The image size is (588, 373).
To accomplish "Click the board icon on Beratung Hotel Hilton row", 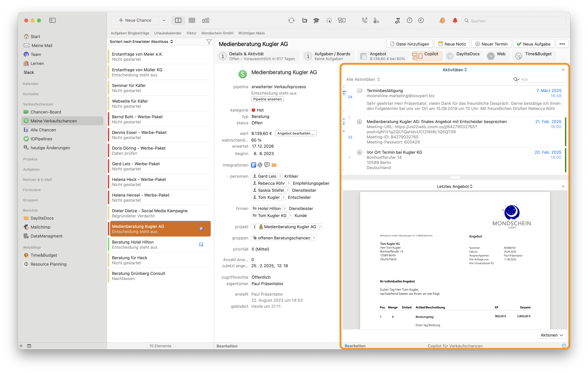I will point(201,244).
